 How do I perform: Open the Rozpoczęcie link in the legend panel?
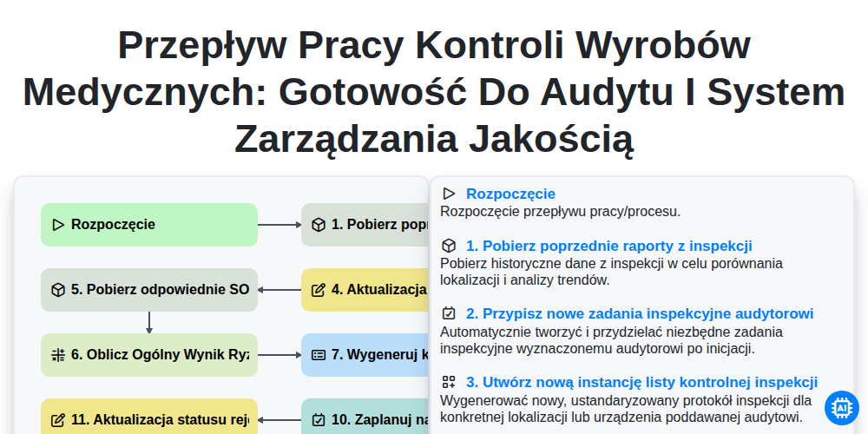point(510,194)
